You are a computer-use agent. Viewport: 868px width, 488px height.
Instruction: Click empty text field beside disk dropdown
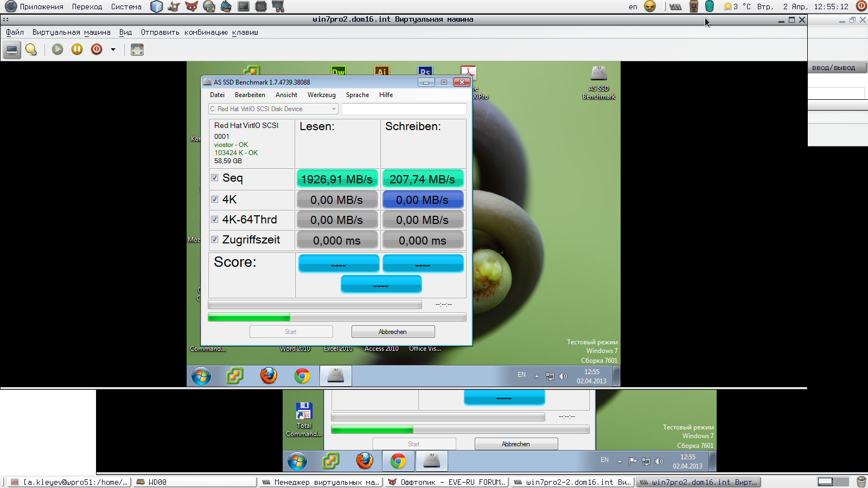coord(404,109)
